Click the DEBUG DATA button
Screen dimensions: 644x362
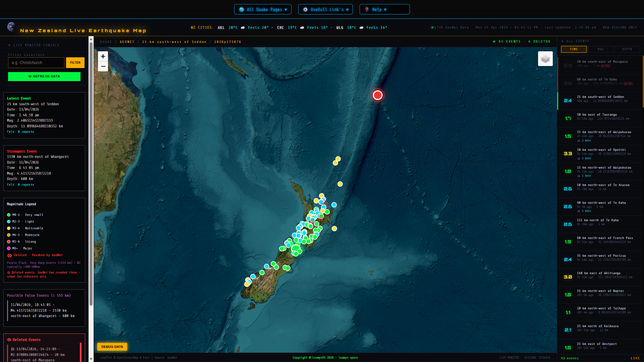click(112, 347)
